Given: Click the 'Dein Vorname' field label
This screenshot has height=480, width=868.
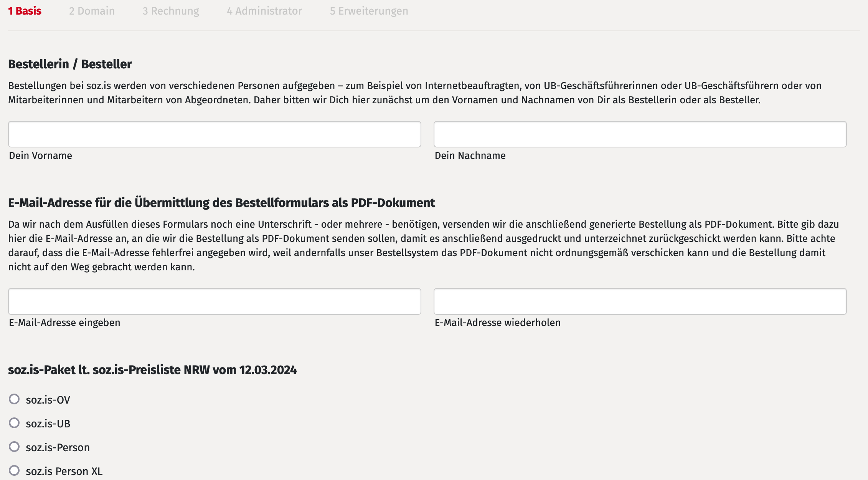Looking at the screenshot, I should click(x=41, y=156).
